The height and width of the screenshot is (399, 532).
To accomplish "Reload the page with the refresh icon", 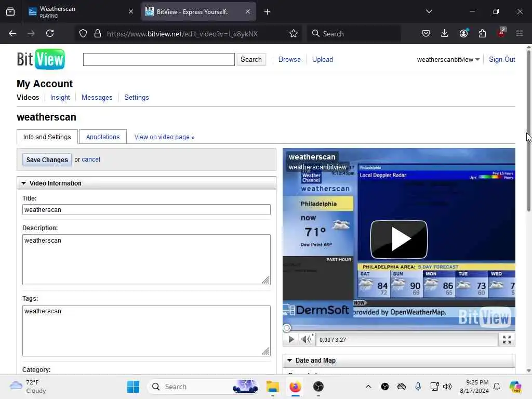I will coord(50,33).
